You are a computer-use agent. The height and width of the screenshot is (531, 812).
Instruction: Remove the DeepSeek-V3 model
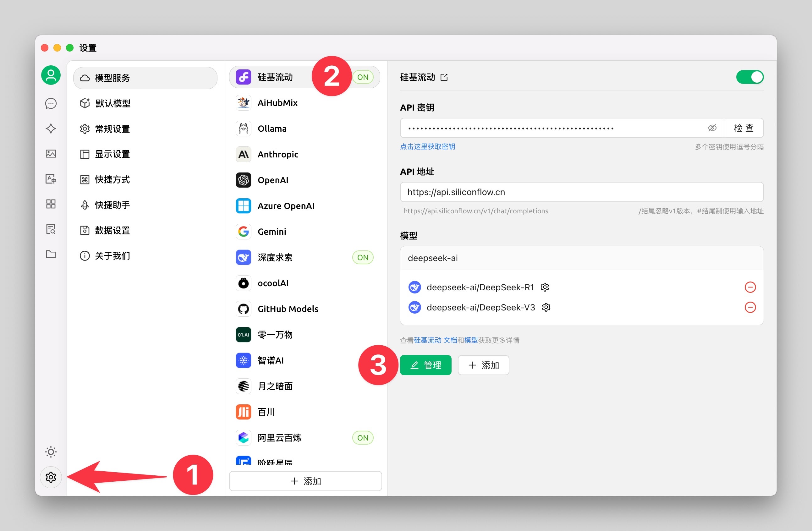pos(750,307)
